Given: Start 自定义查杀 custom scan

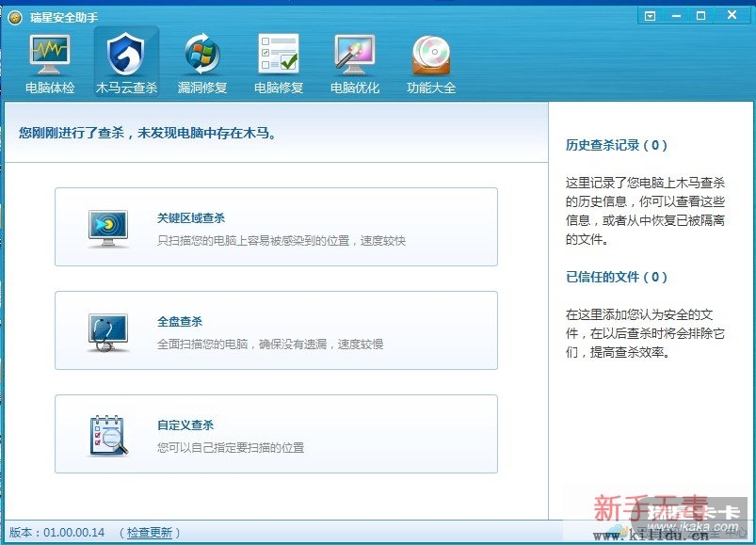Looking at the screenshot, I should 276,434.
